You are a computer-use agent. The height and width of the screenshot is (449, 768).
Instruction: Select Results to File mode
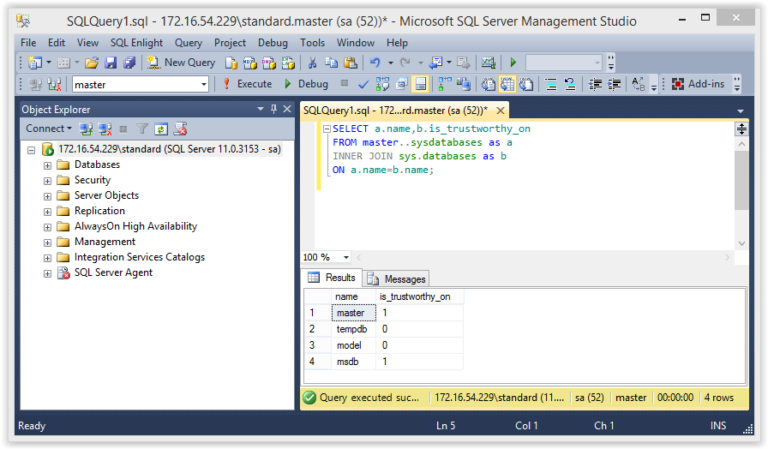pyautogui.click(x=526, y=84)
